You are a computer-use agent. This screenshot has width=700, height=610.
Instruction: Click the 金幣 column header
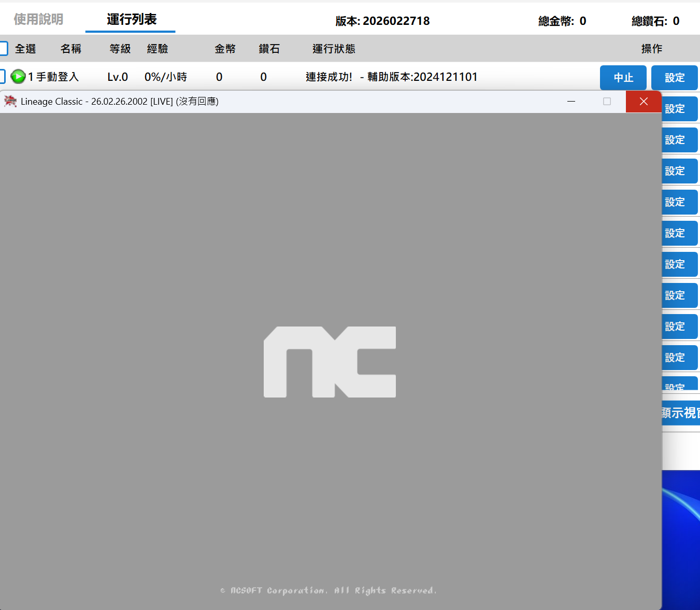(x=225, y=49)
